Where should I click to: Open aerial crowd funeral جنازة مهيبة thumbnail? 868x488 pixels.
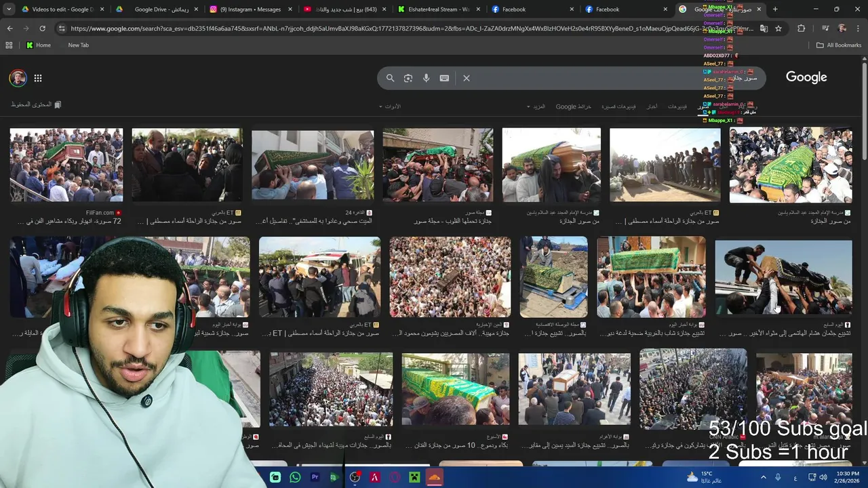[450, 277]
